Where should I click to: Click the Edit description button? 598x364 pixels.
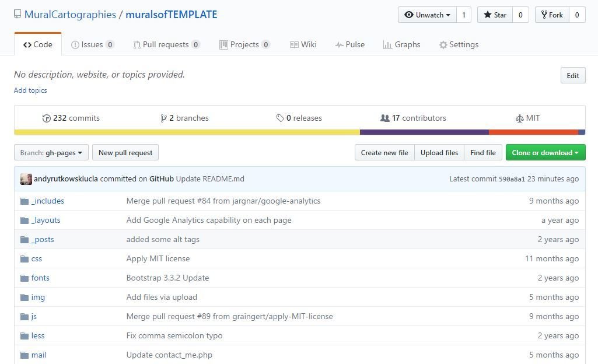point(573,75)
